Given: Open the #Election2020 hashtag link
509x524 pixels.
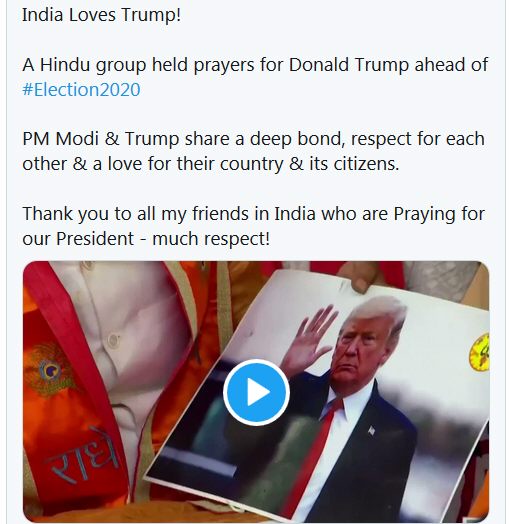Looking at the screenshot, I should pos(81,90).
